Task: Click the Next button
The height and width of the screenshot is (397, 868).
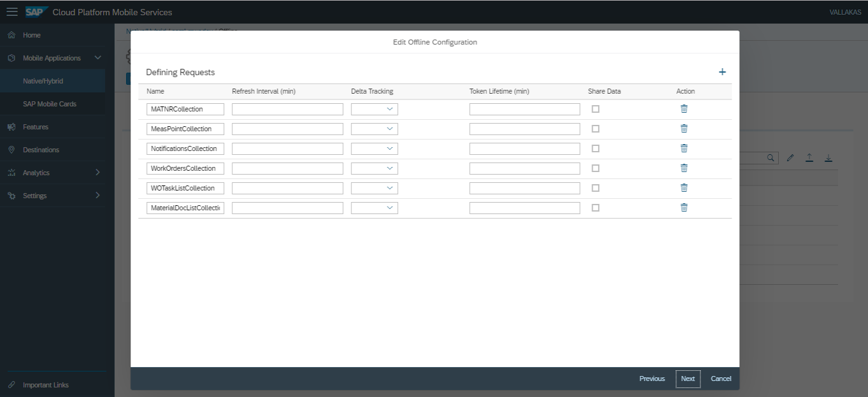Action: [688, 379]
